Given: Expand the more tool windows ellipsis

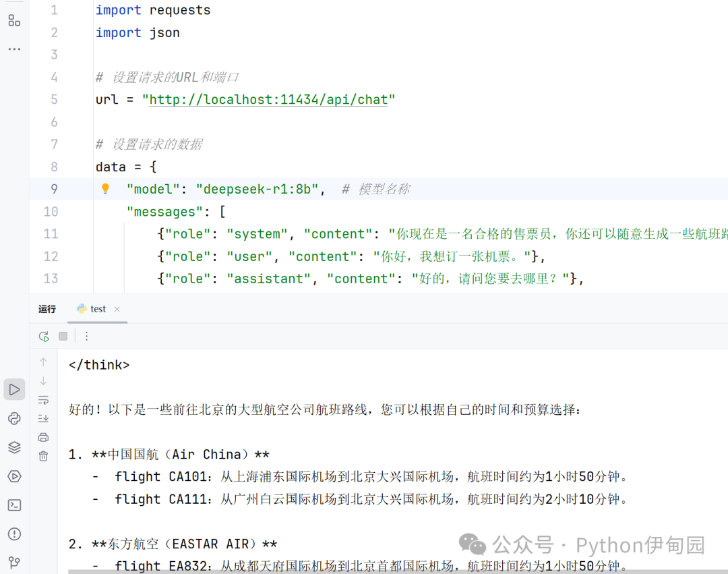Looking at the screenshot, I should pos(14,49).
